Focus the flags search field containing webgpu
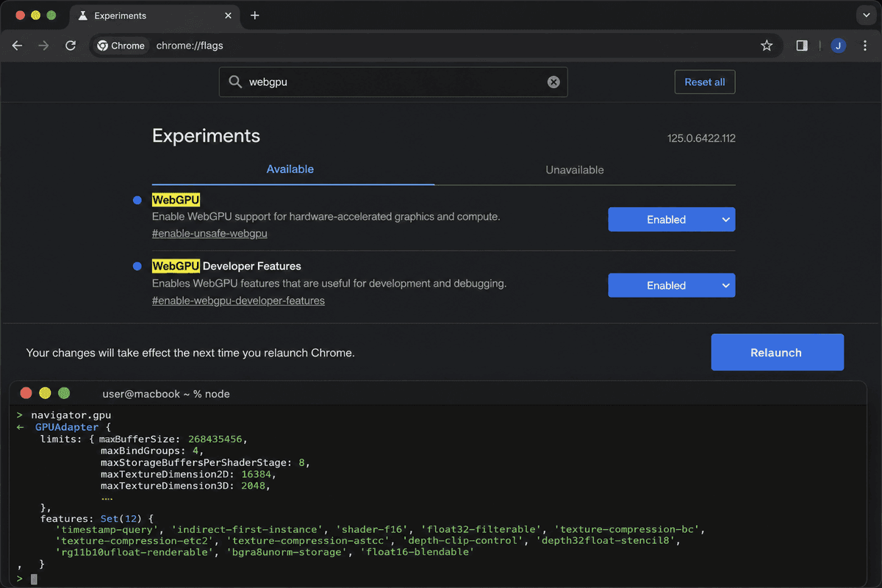This screenshot has width=882, height=588. click(393, 82)
